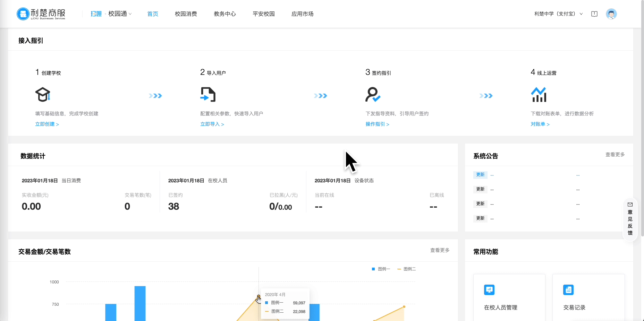Viewport: 644px width, 321px height.
Task: Click the tooltip value 59,097
Action: [x=299, y=303]
